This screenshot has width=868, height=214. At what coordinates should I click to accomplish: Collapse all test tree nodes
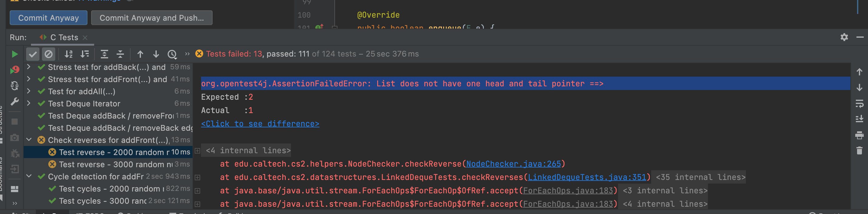[x=120, y=54]
